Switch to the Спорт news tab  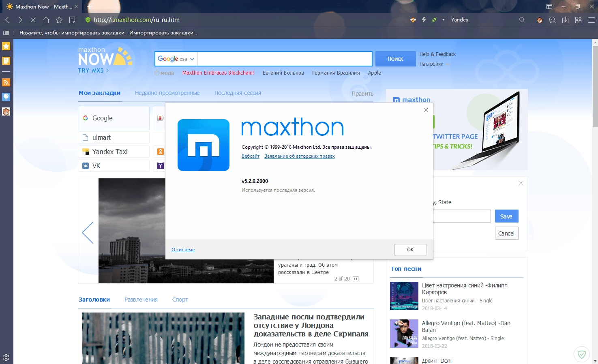tap(180, 300)
